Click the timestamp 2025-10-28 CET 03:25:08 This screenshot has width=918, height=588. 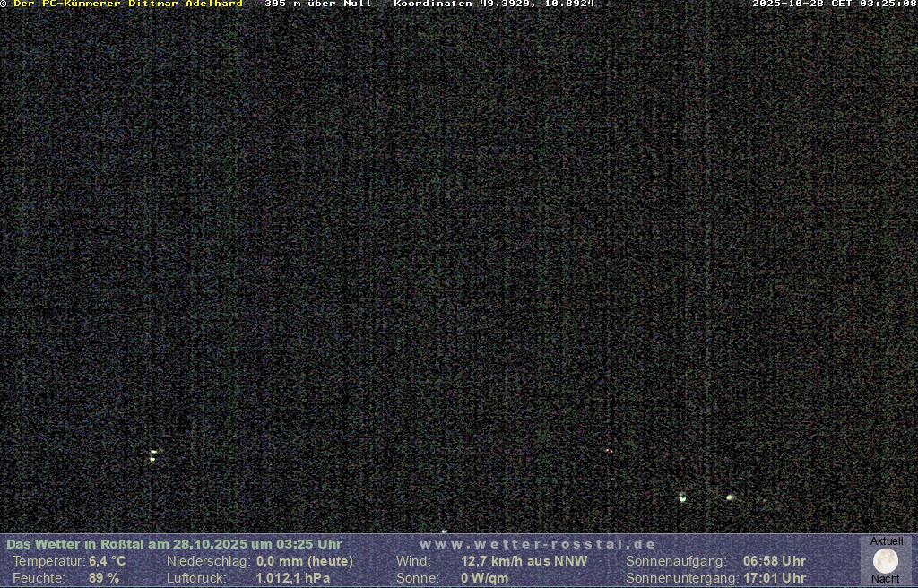click(834, 4)
